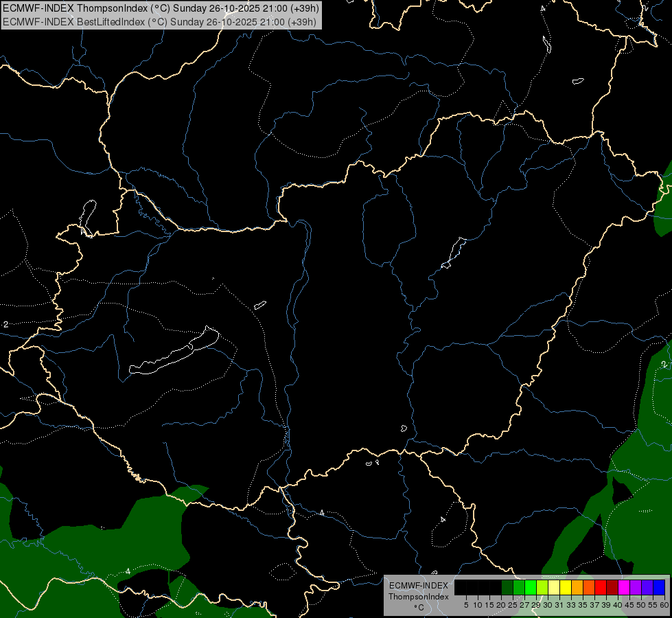The height and width of the screenshot is (618, 672).
Task: Click the BestLiftedIndex title line at top
Action: [159, 21]
